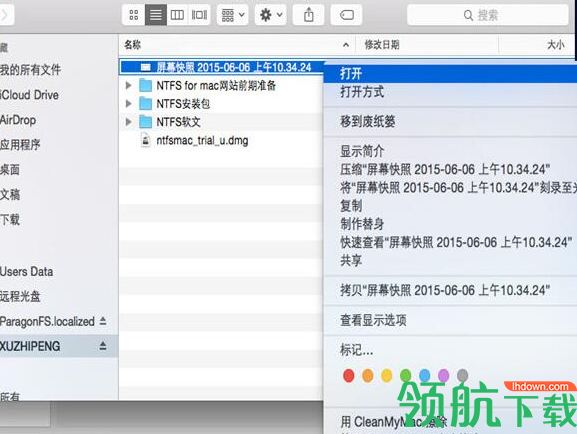Click the edit tags toolbar button

tap(346, 15)
